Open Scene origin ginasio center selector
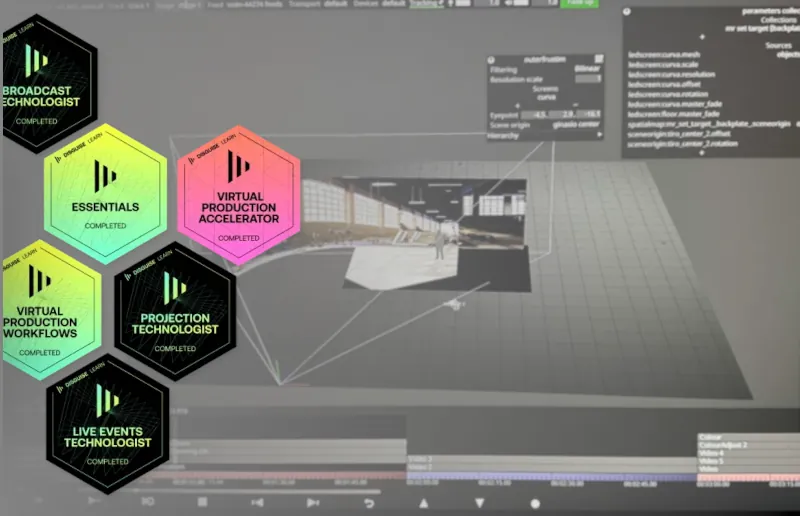 [x=576, y=125]
